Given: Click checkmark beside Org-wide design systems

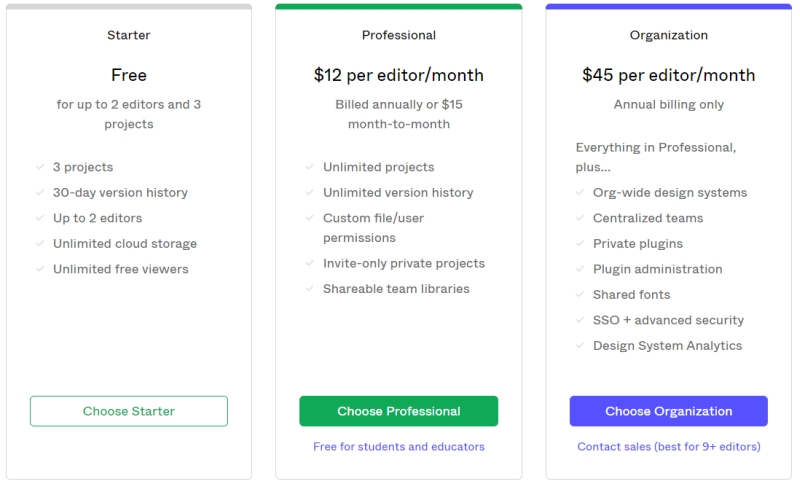Looking at the screenshot, I should pos(580,192).
